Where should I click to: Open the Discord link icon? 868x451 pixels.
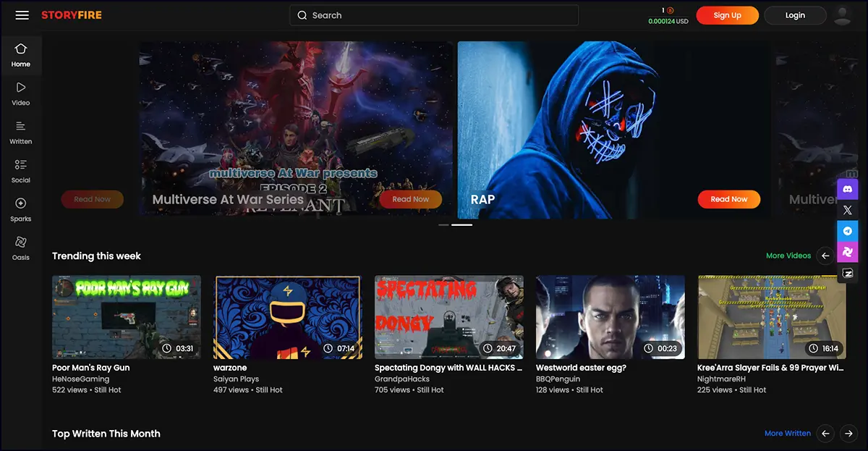[847, 188]
